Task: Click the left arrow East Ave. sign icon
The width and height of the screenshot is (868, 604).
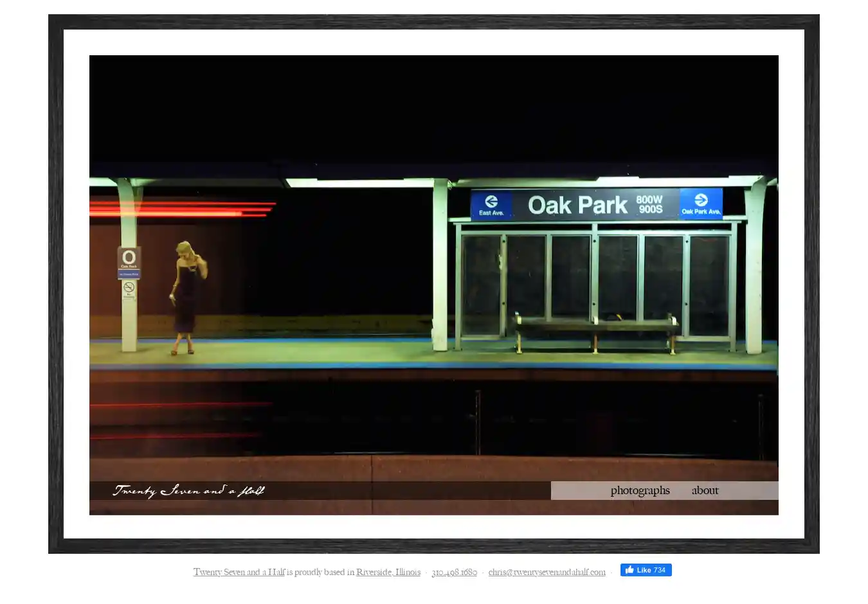Action: coord(491,202)
